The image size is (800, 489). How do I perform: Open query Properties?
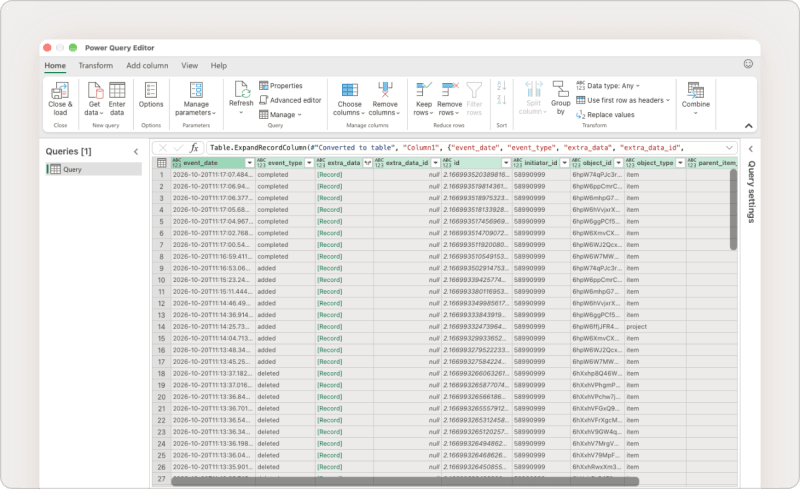pyautogui.click(x=281, y=86)
